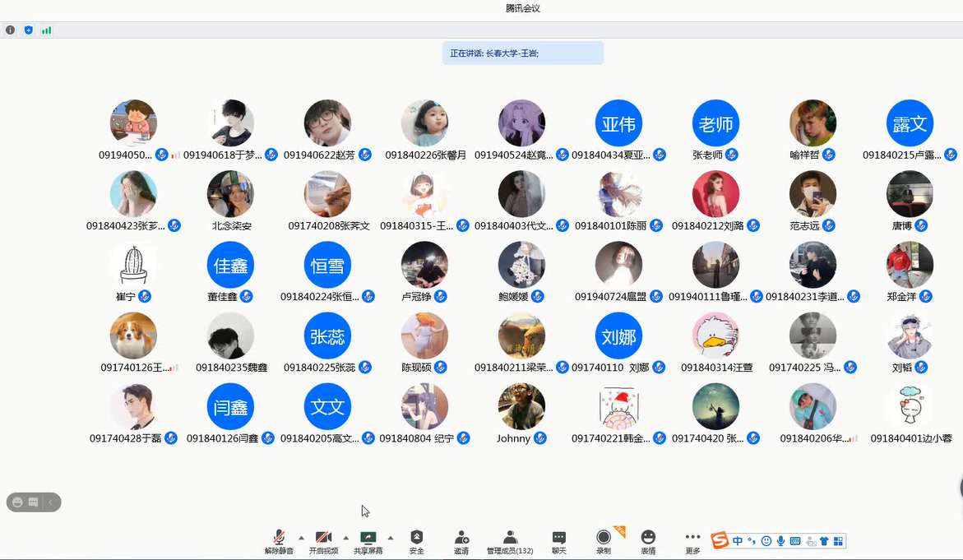Open the 聊天 chat panel

[x=559, y=539]
